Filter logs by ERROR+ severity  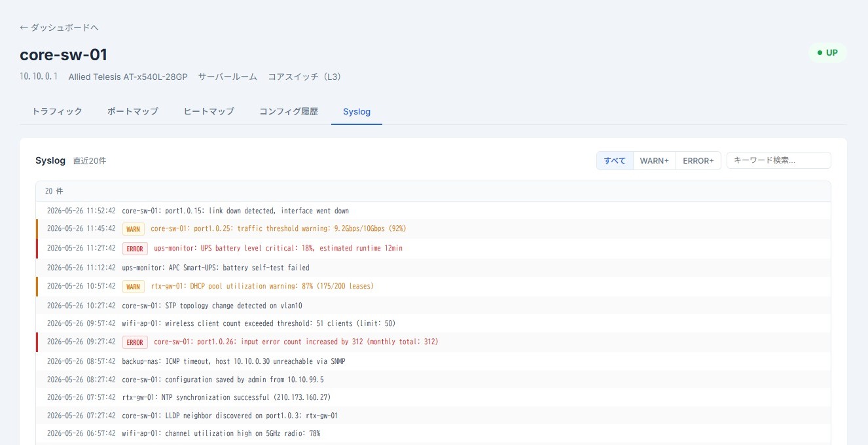698,160
